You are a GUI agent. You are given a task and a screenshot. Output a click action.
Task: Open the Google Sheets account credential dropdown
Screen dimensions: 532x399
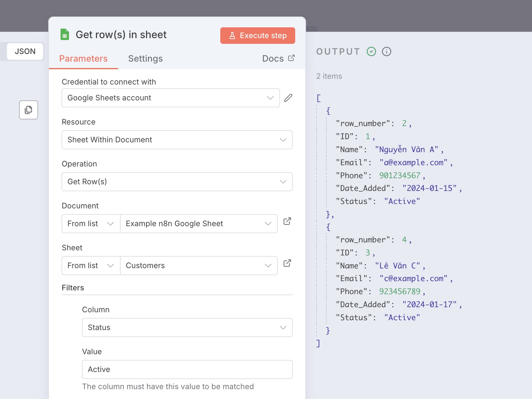pos(171,98)
